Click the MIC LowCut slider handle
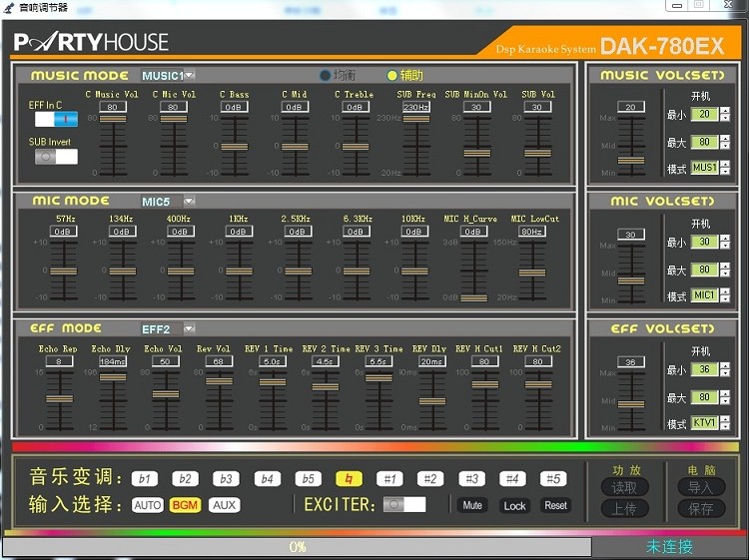The image size is (749, 560). [x=531, y=273]
